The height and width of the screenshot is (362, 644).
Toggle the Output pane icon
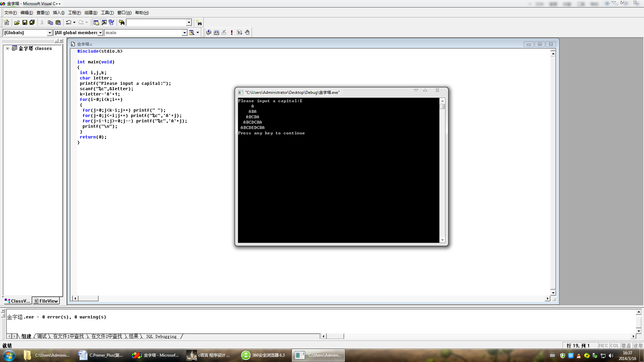[x=104, y=22]
